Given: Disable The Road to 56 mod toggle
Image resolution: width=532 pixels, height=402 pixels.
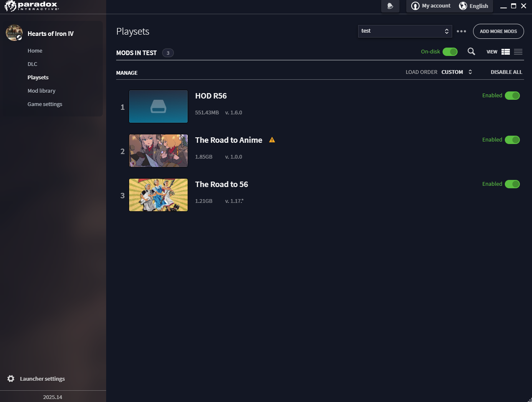Looking at the screenshot, I should click(x=512, y=184).
